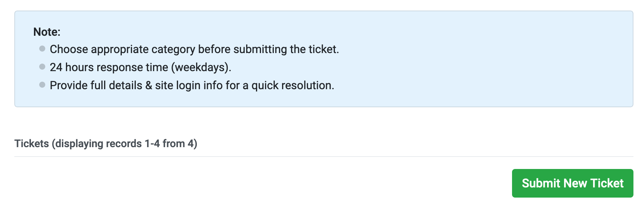644x210 pixels.
Task: Click bullet dot beside "24 hours response time"
Action: coord(42,67)
